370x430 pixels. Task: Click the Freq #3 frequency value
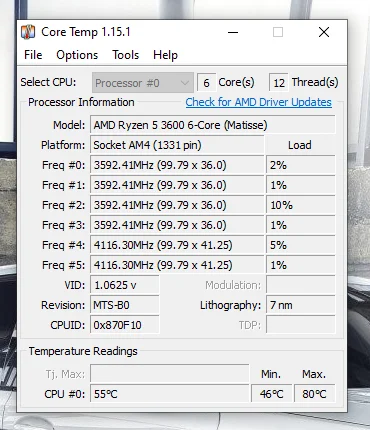[177, 225]
